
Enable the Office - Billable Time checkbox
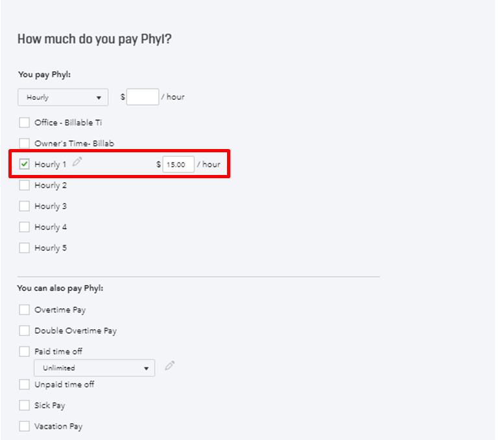tap(25, 122)
